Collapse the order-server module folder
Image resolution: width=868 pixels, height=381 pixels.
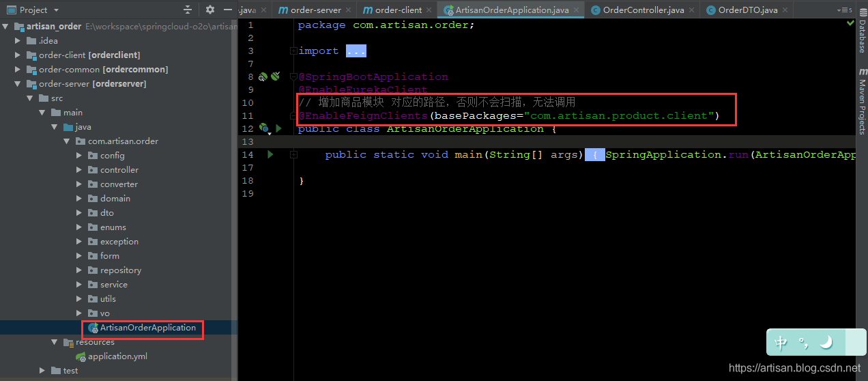pyautogui.click(x=18, y=84)
